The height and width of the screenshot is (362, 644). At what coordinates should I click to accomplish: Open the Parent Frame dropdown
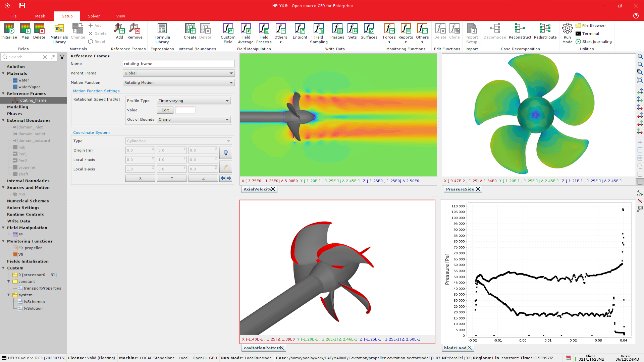point(179,73)
